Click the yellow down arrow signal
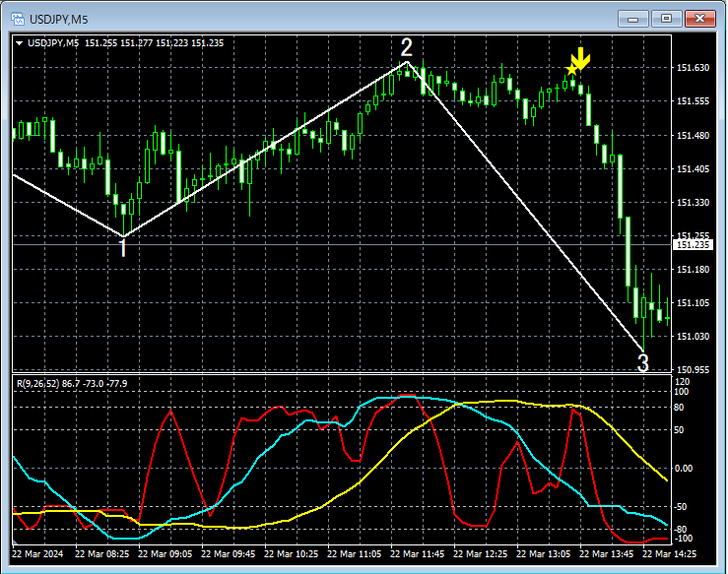Viewport: 728px width, 574px height. [580, 58]
